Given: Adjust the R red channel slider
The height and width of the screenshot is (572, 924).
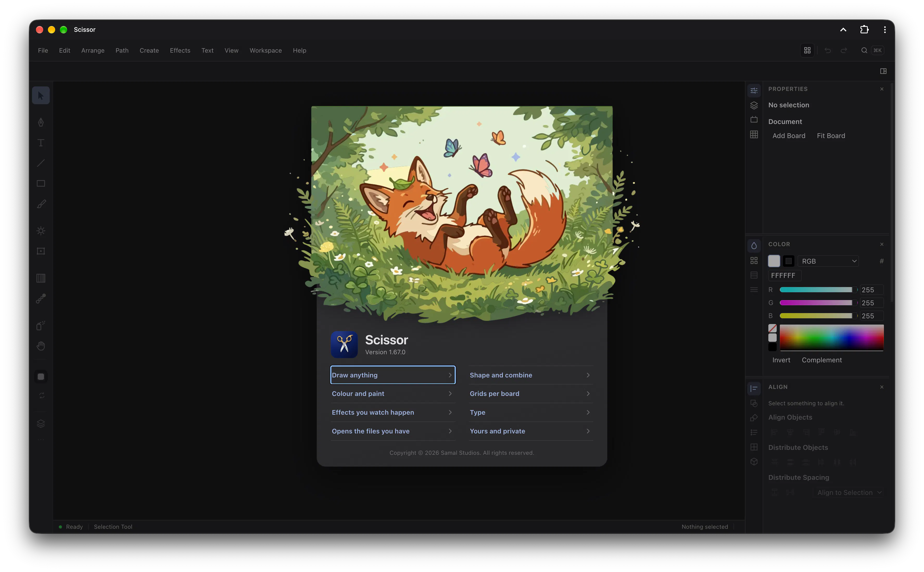Looking at the screenshot, I should (818, 290).
